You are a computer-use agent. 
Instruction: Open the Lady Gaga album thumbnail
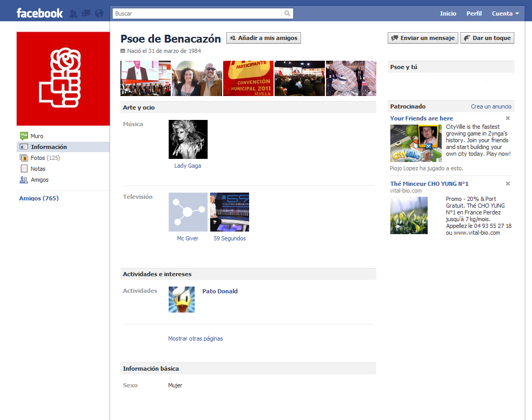coord(188,140)
